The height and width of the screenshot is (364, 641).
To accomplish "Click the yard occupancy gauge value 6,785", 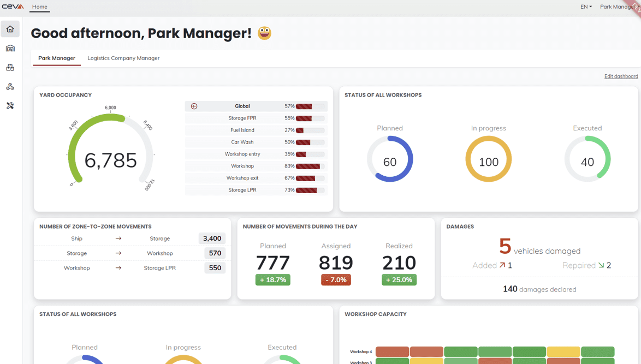I will [x=110, y=160].
